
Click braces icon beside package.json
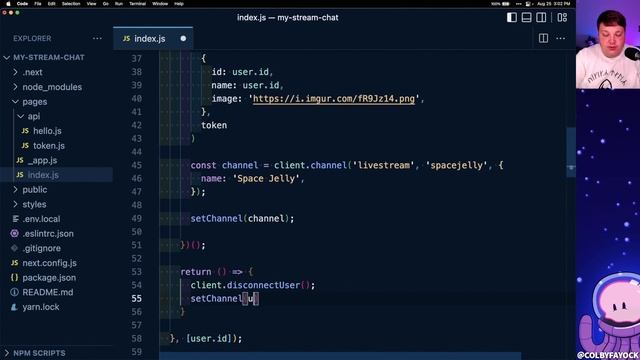click(x=15, y=278)
